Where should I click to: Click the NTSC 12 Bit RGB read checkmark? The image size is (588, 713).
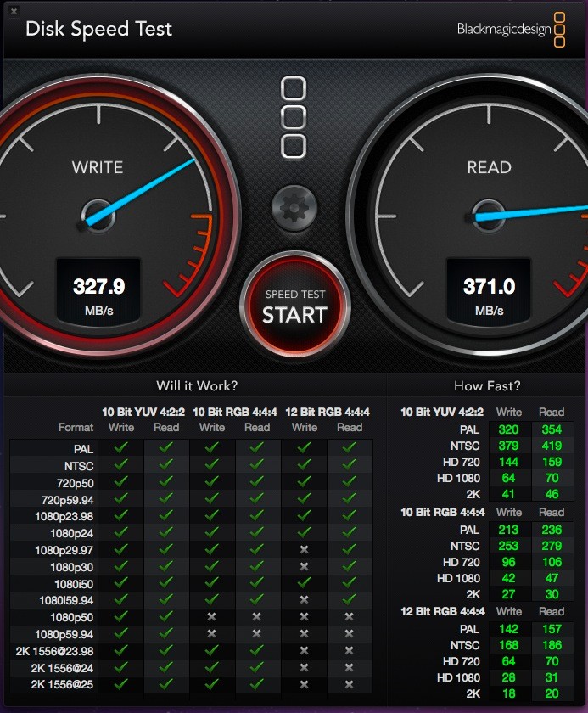(349, 465)
